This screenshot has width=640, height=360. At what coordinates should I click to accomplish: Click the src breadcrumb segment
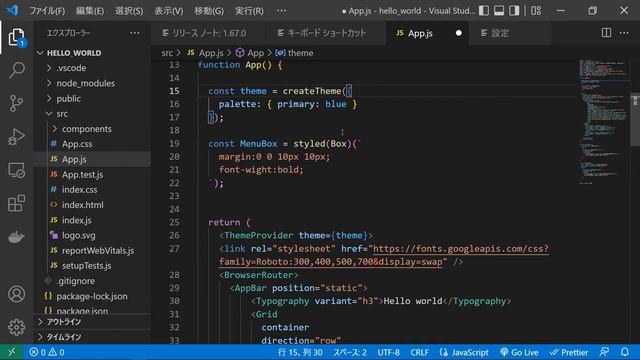tap(167, 53)
